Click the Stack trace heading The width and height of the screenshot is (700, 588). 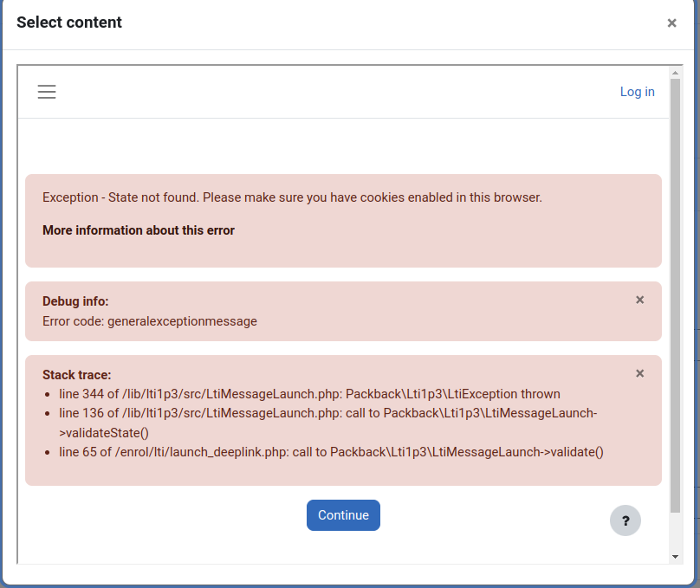(77, 375)
